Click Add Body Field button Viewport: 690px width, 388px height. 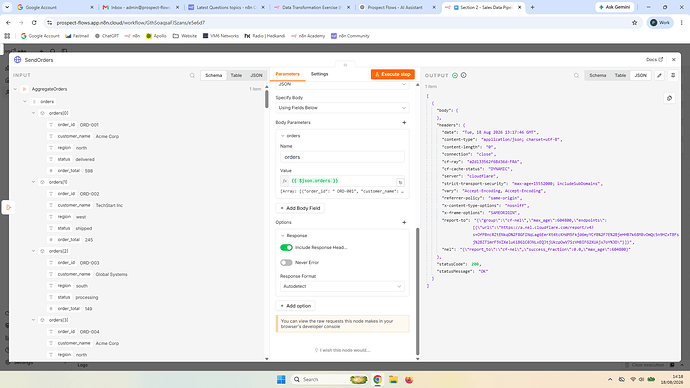[300, 208]
